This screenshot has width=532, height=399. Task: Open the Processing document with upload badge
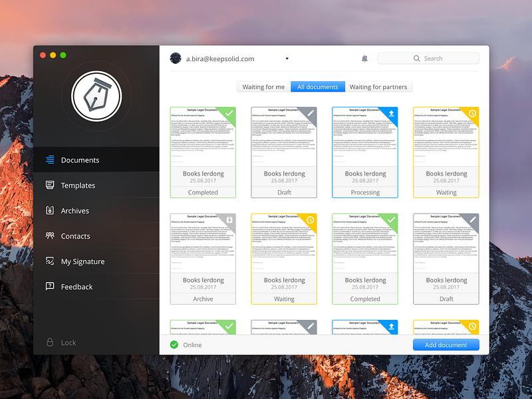(x=365, y=152)
